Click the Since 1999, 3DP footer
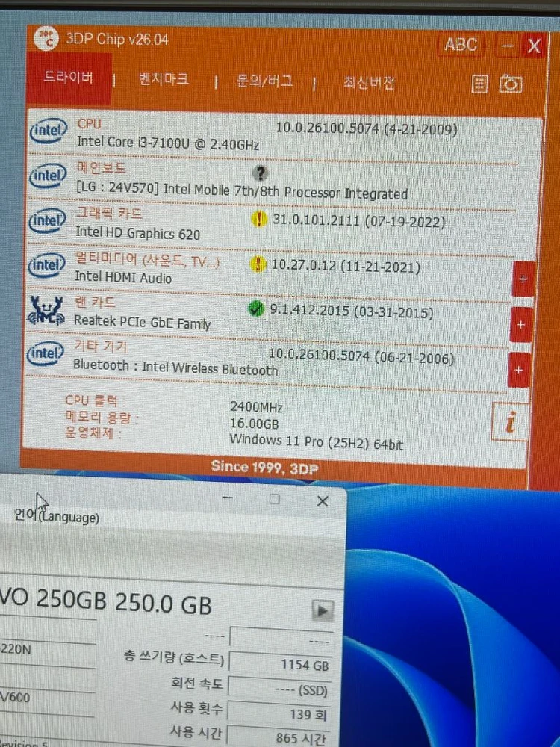 tap(264, 467)
